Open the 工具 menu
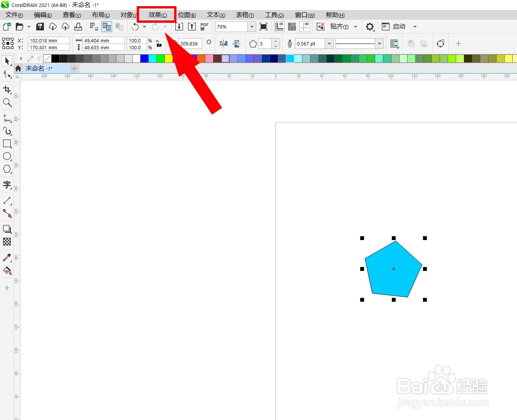Screen dimensions: 517x420 point(275,15)
